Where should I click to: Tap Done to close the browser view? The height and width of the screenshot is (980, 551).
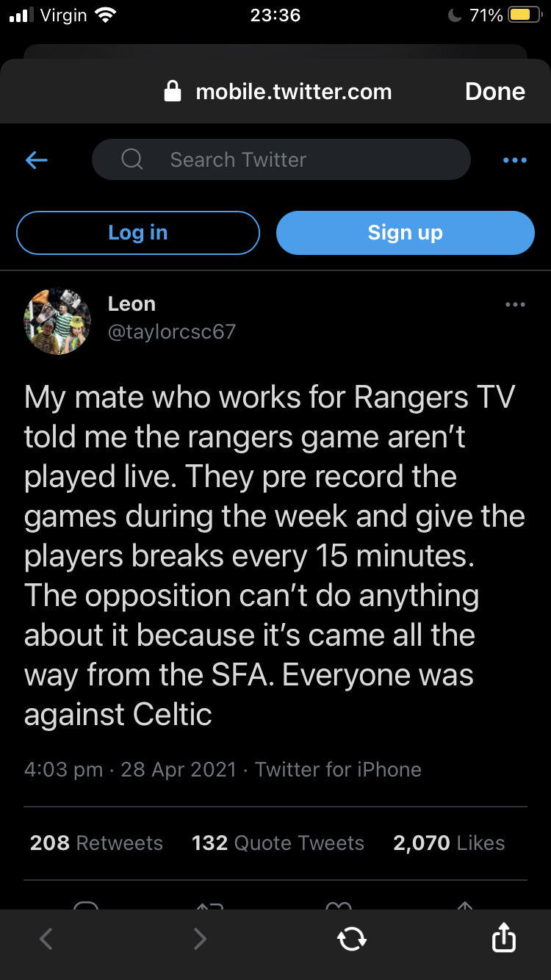pyautogui.click(x=495, y=92)
